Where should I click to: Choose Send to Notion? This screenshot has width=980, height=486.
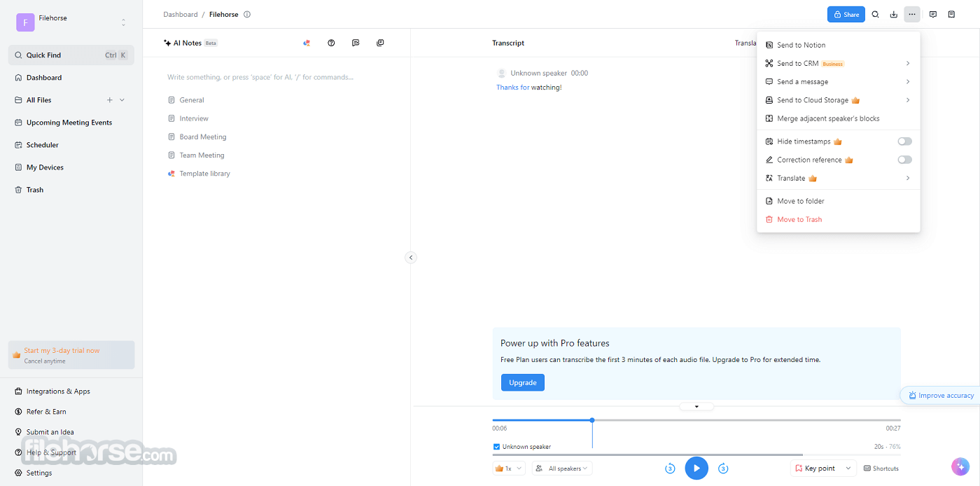pyautogui.click(x=839, y=45)
